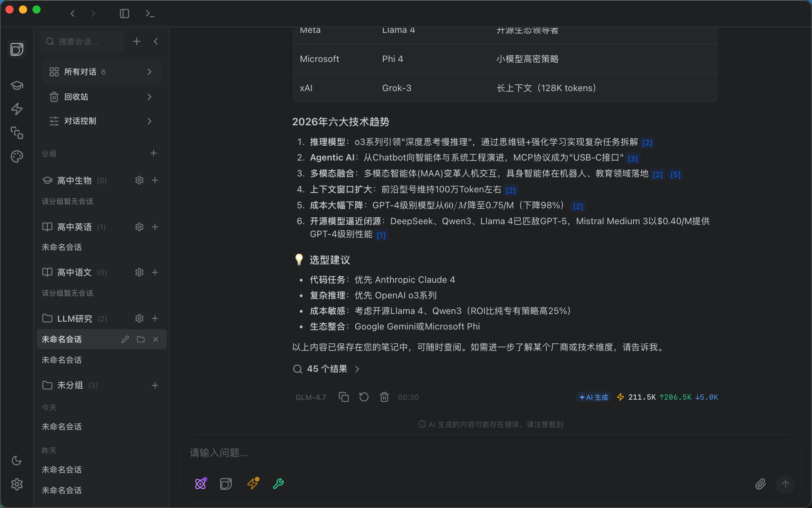This screenshot has height=508, width=812.
Task: Open first 未命名会话 under 昨天
Action: point(101,470)
